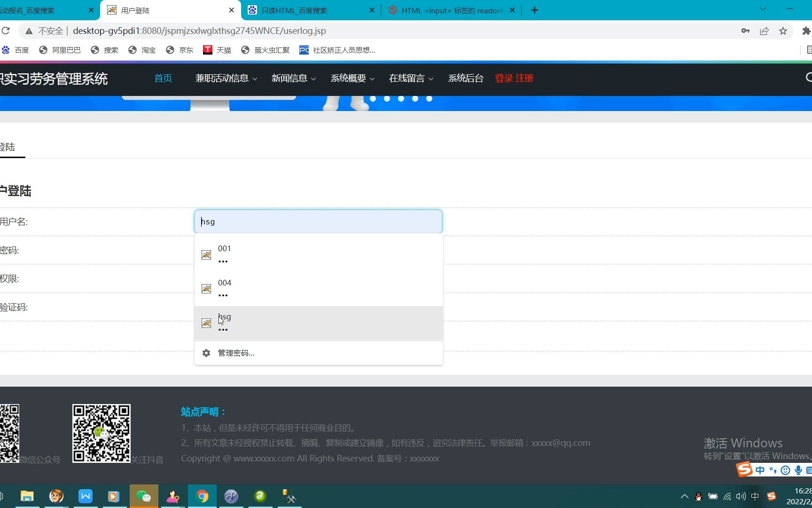
Task: Select the third banner carousel dot
Action: (x=401, y=99)
